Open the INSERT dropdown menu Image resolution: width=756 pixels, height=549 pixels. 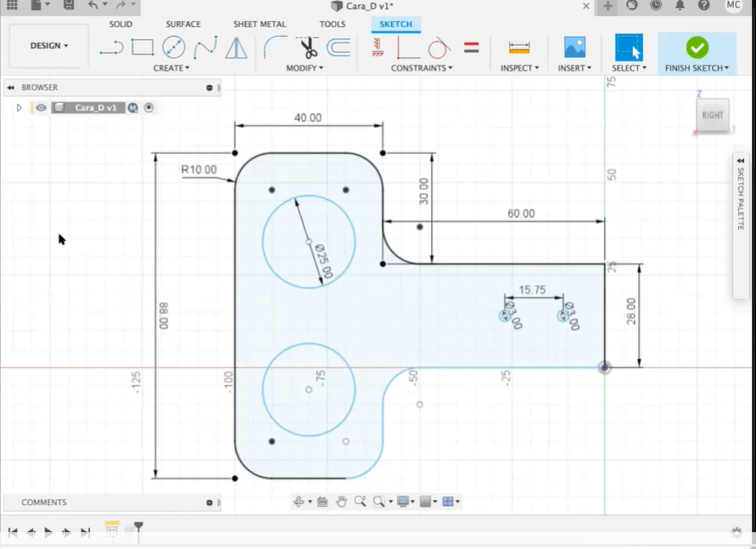575,68
